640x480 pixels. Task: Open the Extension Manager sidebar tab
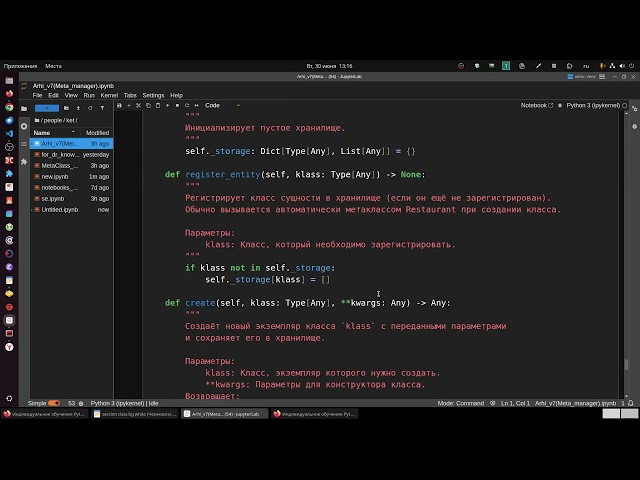point(24,162)
